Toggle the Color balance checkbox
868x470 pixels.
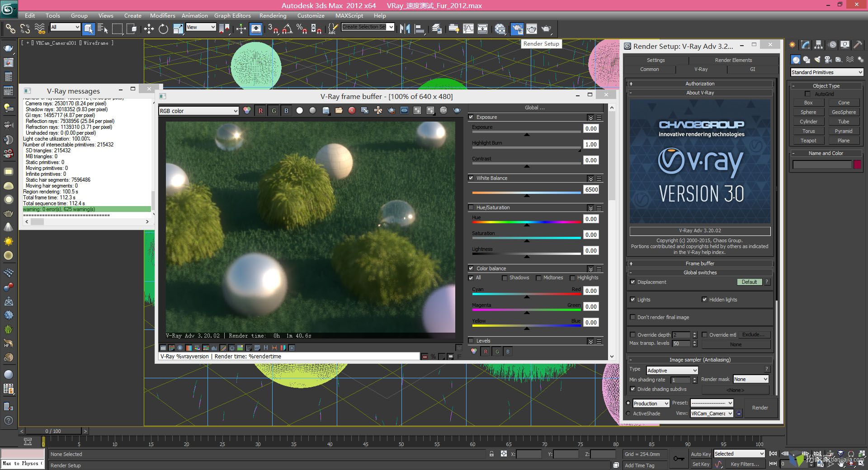[x=471, y=268]
